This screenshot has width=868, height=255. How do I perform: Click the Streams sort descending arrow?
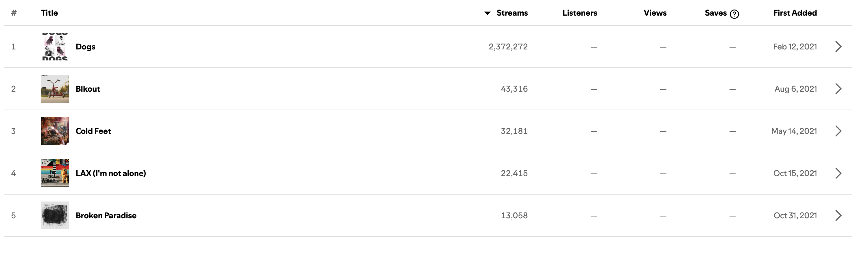coord(487,13)
